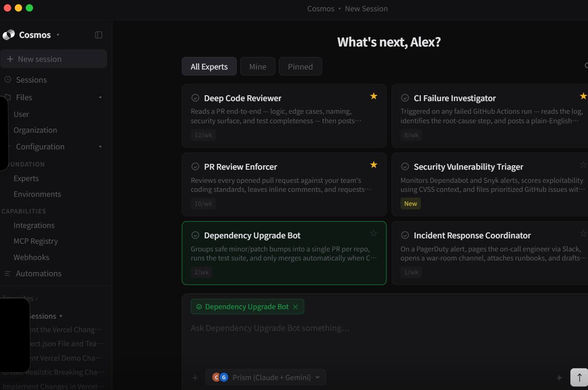Select the Deep Code Reviewer card title

coord(243,98)
